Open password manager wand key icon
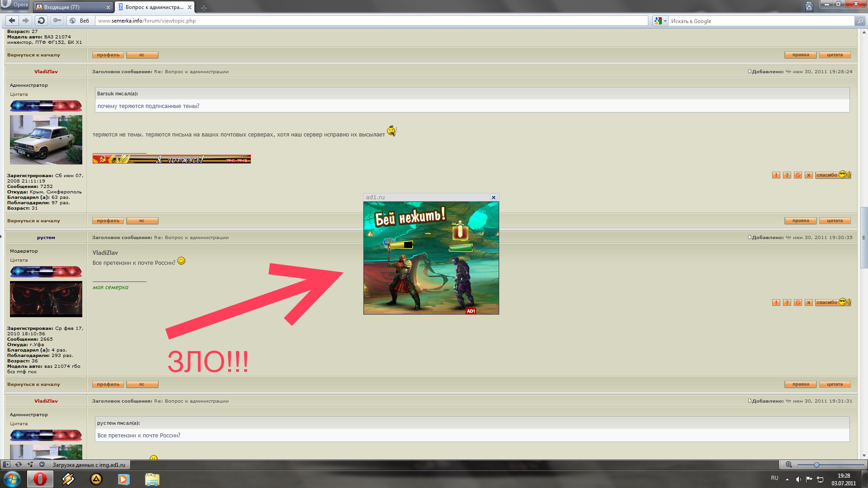Viewport: 868px width, 488px height. tap(57, 20)
